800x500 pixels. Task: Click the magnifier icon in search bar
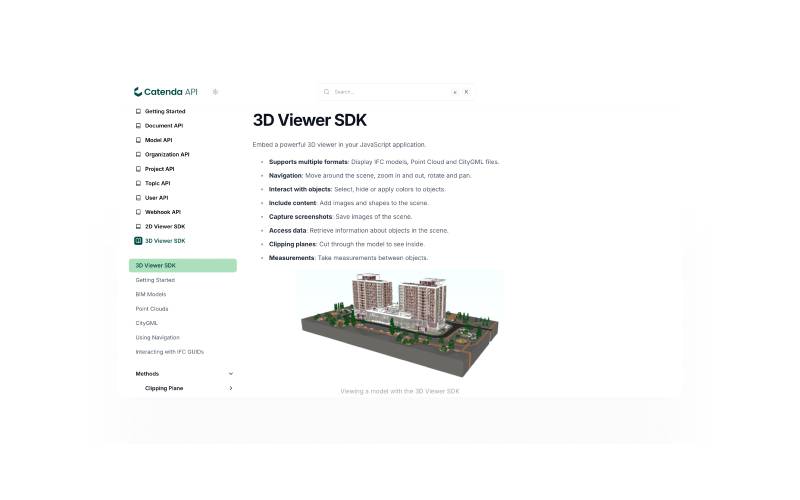point(327,92)
